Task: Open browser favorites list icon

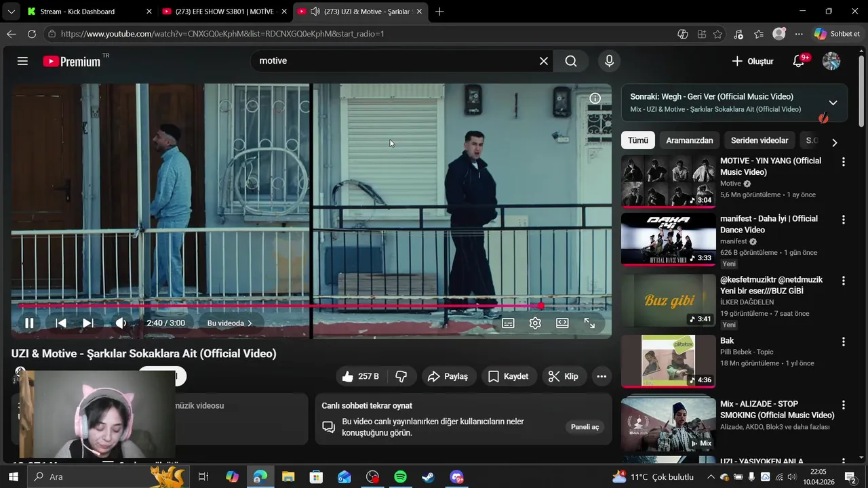Action: click(x=759, y=34)
